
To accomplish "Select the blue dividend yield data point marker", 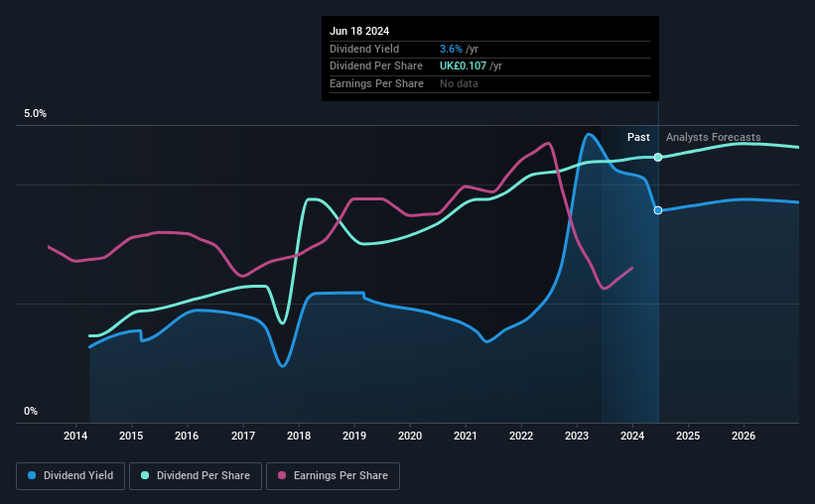I will (658, 210).
